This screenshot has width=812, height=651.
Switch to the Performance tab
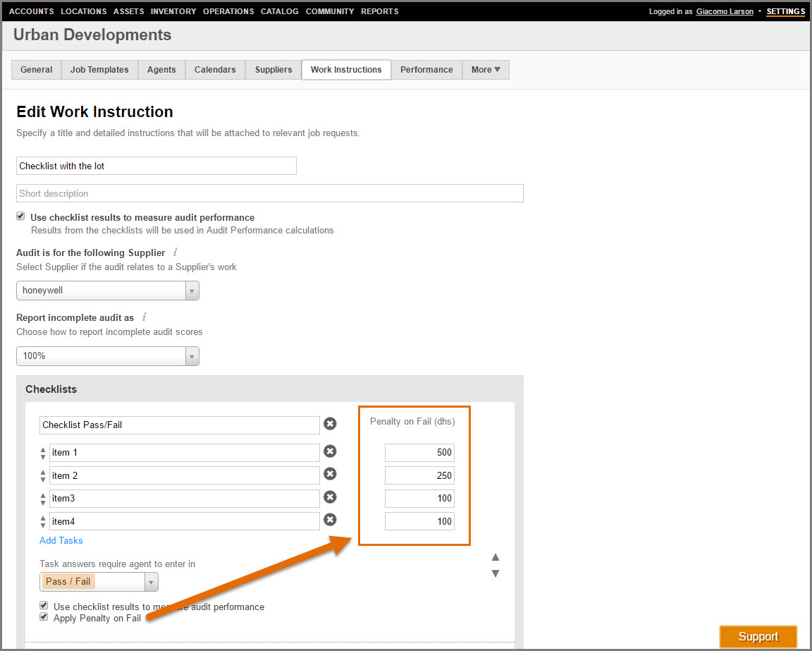click(x=426, y=70)
